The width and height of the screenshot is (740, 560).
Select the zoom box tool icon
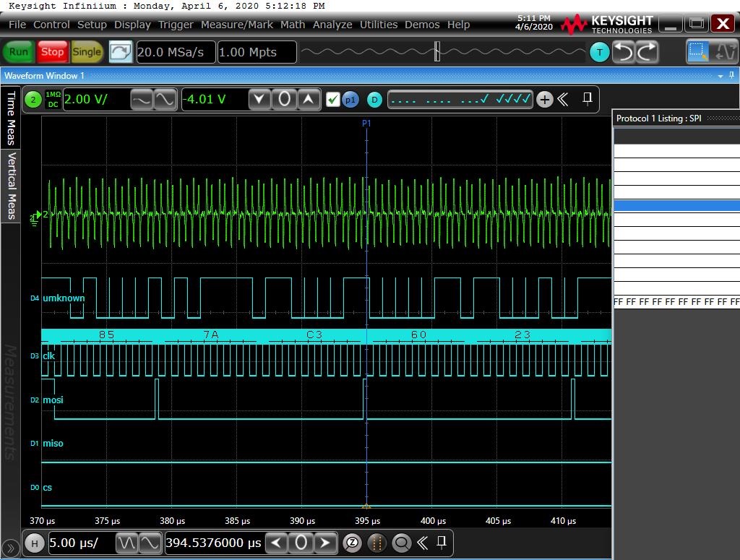click(698, 52)
